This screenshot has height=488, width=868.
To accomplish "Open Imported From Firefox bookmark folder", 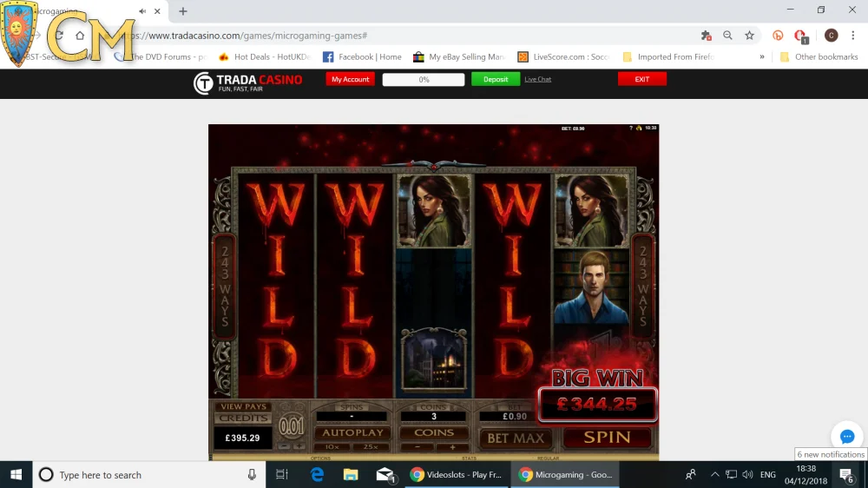I will coord(668,56).
